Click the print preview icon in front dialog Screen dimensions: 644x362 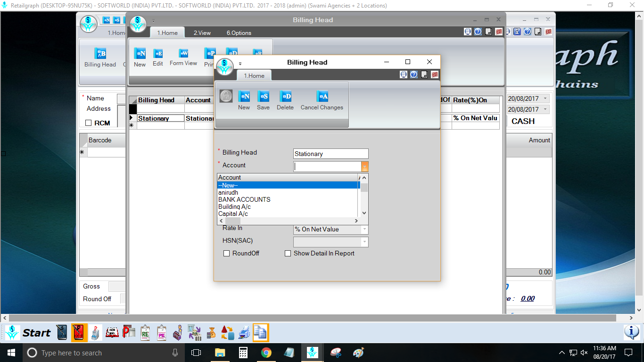[403, 74]
